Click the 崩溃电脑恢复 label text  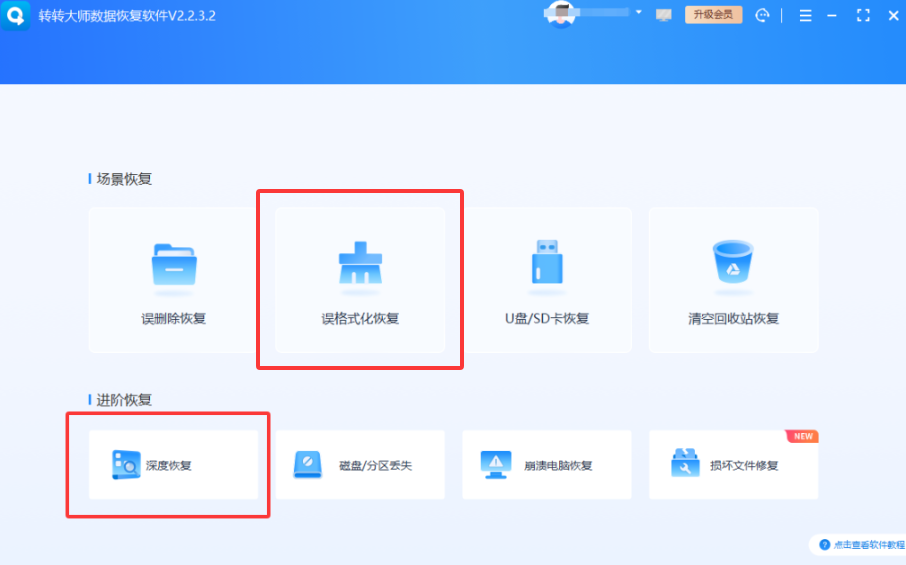tap(558, 466)
